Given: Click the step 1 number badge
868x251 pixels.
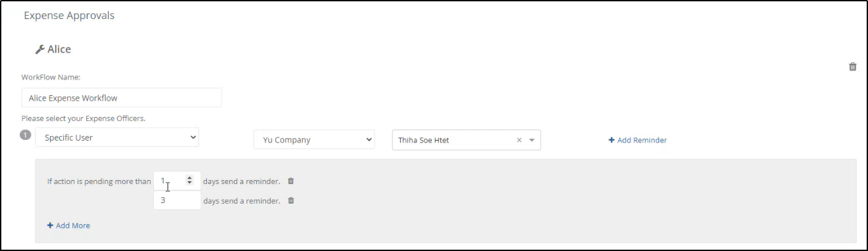Looking at the screenshot, I should pos(26,135).
